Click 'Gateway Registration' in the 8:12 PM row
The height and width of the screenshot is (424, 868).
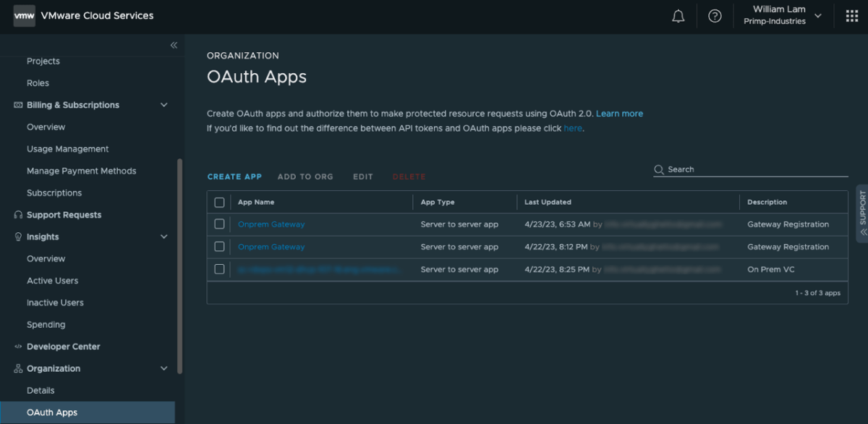(x=788, y=247)
